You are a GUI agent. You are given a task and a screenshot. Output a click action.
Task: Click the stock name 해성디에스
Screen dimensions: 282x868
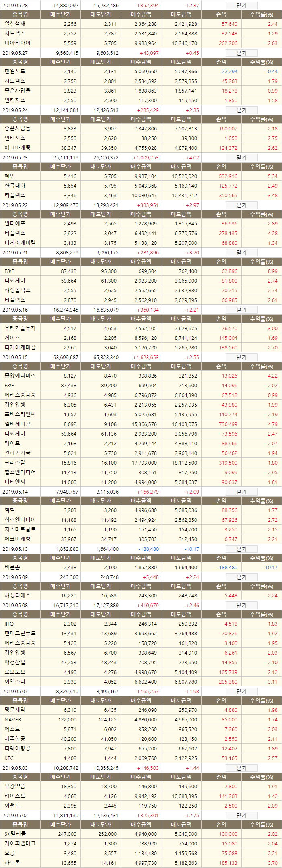17,595
